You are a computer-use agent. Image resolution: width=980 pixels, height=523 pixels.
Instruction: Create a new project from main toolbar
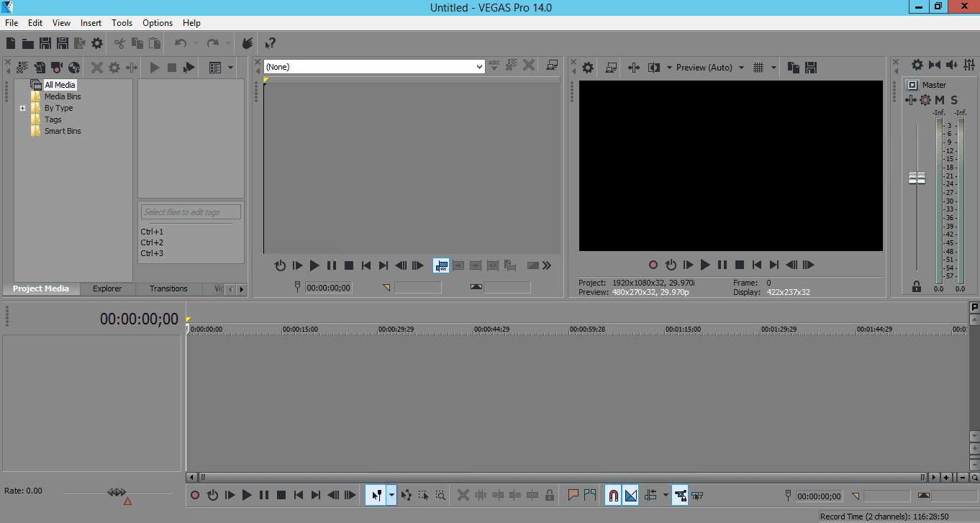click(11, 43)
